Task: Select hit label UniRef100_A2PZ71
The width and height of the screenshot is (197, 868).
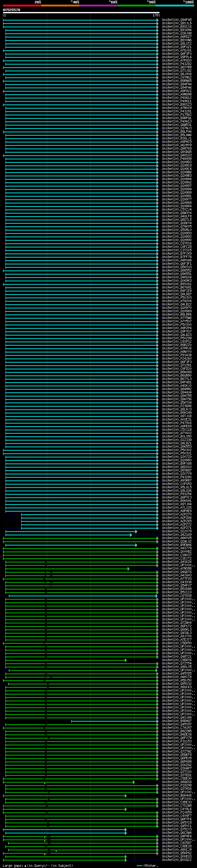Action: pos(177,528)
